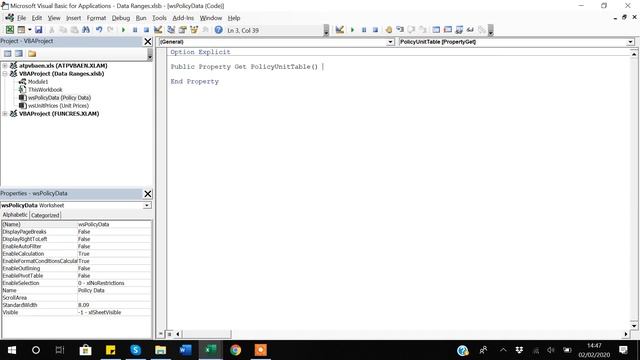This screenshot has width=640, height=360.
Task: Open the Immediate Window icon
Action: tap(448, 30)
